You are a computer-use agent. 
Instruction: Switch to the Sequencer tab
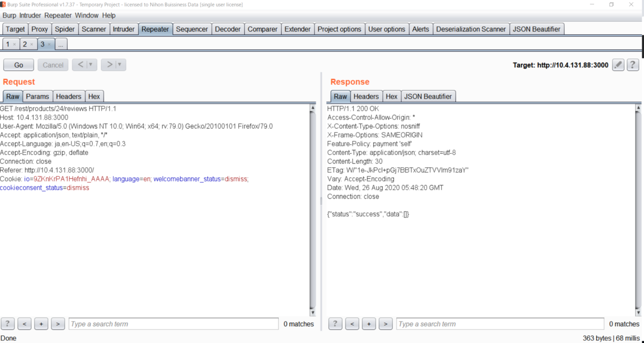[192, 29]
